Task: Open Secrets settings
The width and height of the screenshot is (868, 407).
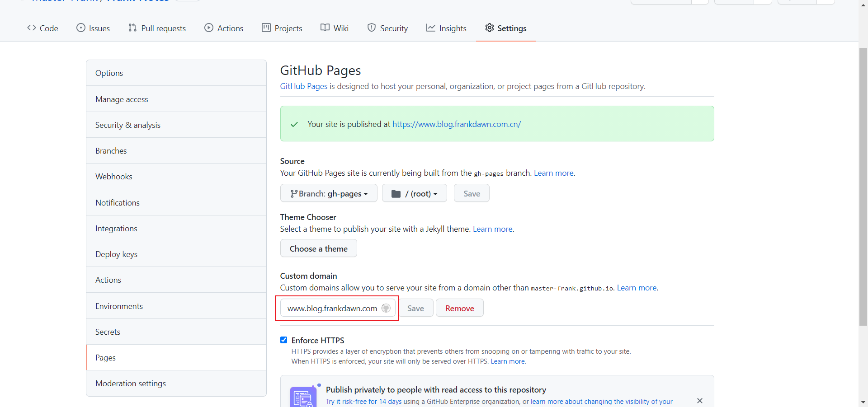Action: click(x=176, y=332)
